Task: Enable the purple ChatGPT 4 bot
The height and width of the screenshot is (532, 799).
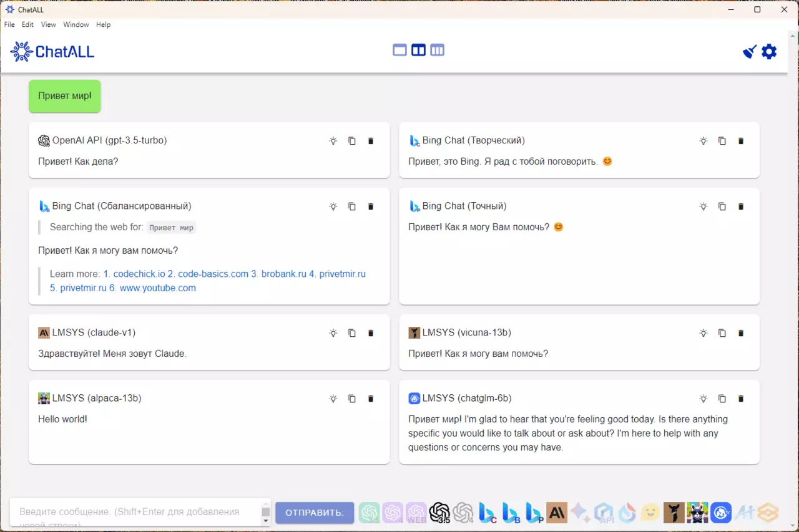Action: (393, 513)
